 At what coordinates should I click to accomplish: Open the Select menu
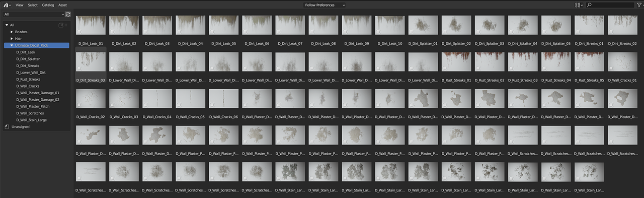pyautogui.click(x=33, y=5)
